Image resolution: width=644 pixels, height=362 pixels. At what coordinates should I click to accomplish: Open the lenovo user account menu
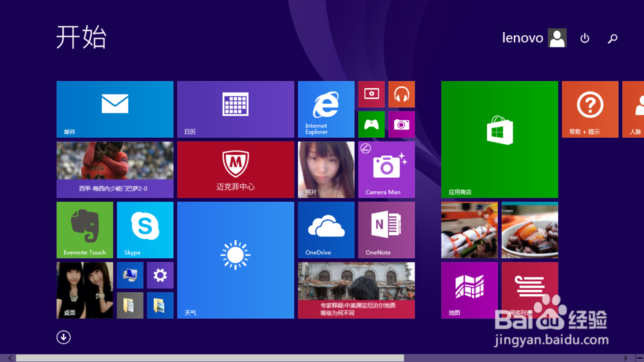point(534,38)
